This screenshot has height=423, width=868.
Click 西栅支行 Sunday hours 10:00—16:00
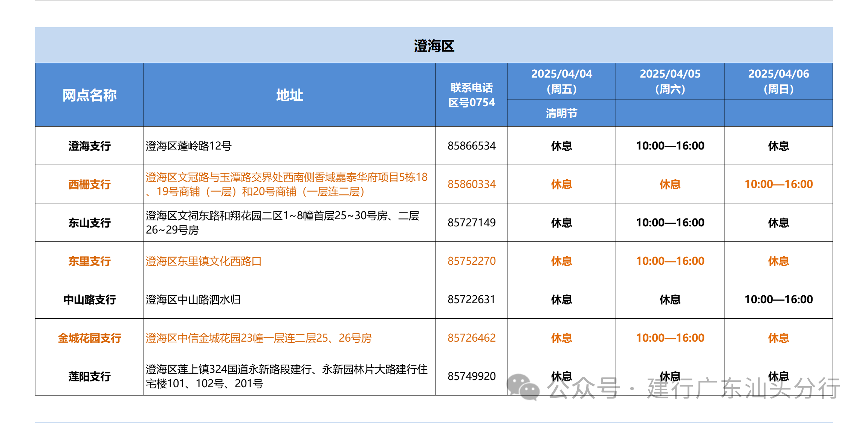pyautogui.click(x=778, y=184)
